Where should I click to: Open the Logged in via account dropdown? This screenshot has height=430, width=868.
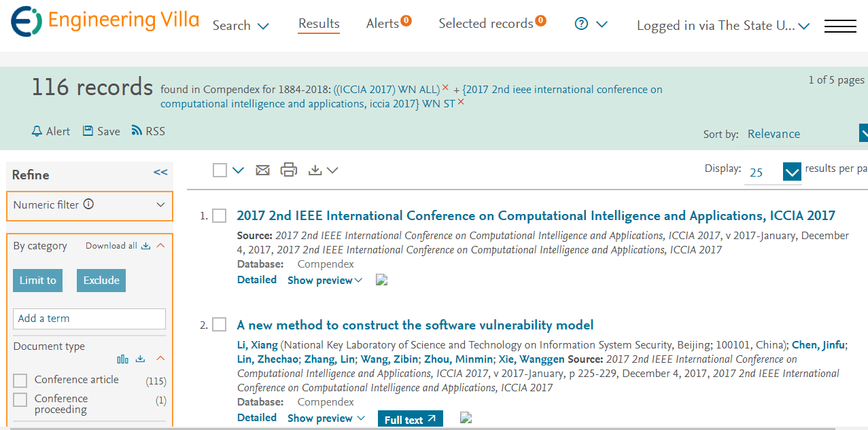click(723, 26)
